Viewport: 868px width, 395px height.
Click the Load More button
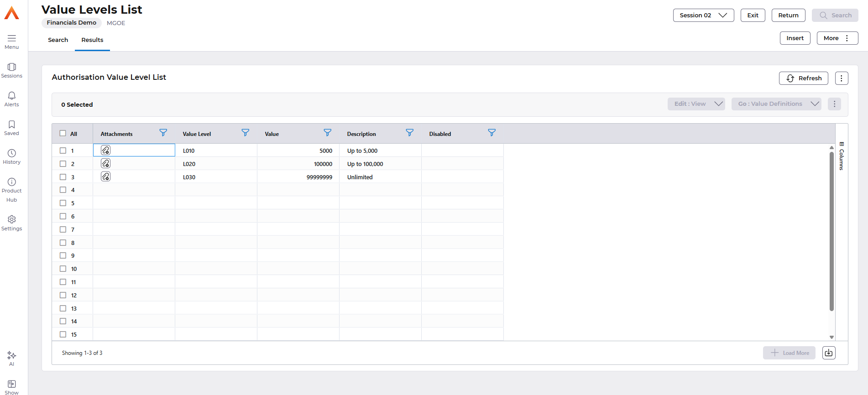(x=789, y=353)
